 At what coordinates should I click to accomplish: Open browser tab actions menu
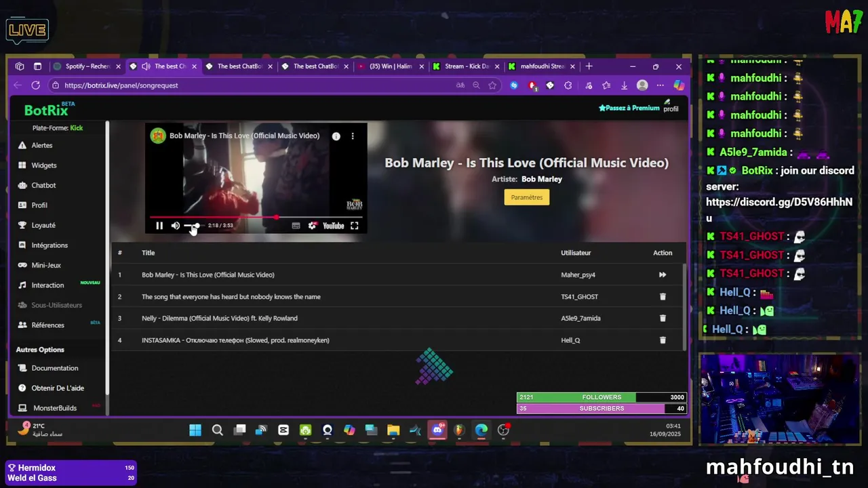[x=37, y=66]
